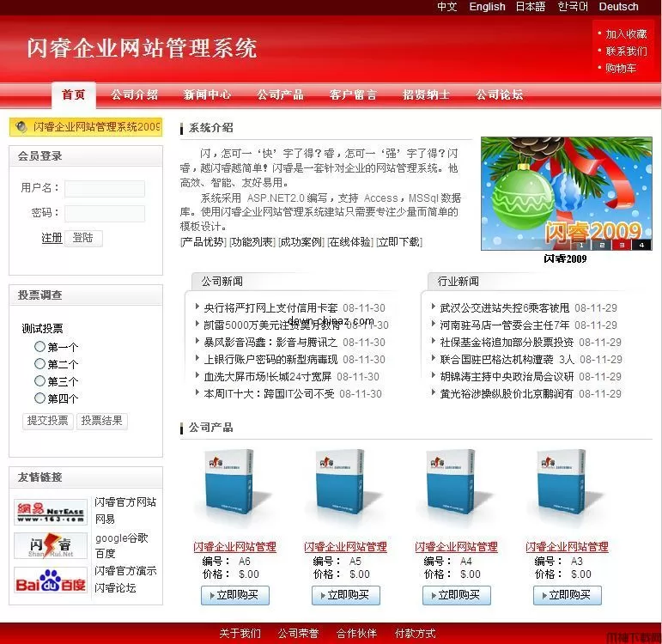
Task: Open the 功能列表 link
Action: click(x=252, y=242)
